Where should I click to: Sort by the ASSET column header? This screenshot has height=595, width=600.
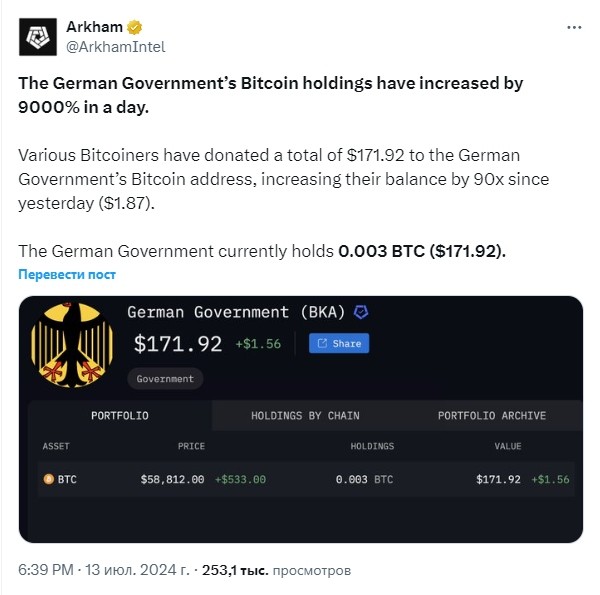pos(56,446)
